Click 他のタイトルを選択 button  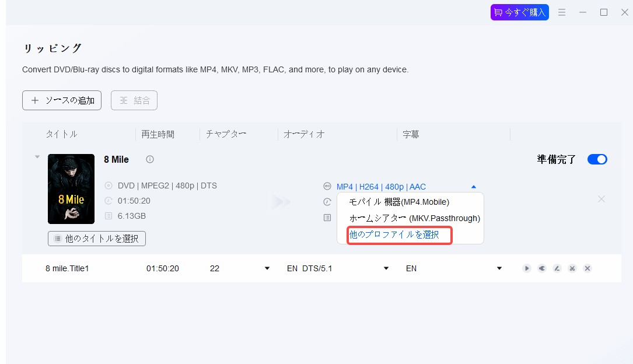(x=97, y=239)
